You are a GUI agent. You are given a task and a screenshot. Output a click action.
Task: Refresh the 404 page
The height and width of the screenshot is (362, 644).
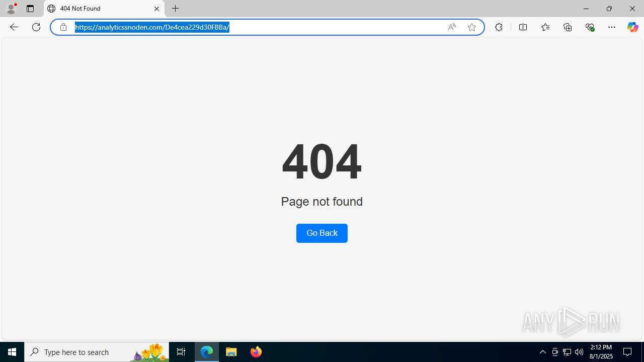tap(36, 27)
